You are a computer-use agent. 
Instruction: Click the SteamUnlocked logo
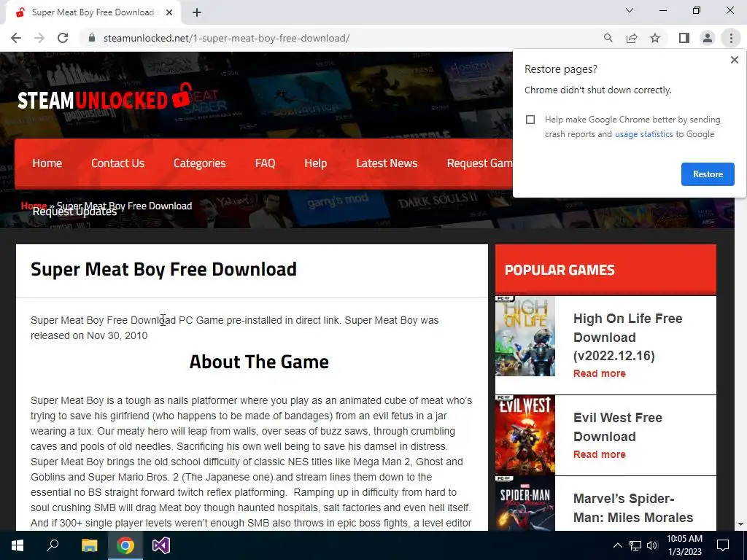105,98
